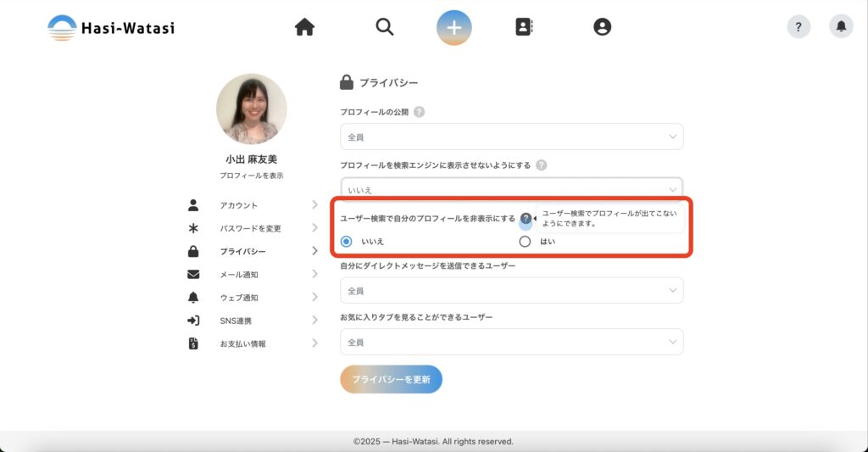Viewport: 868px width, 452px height.
Task: Open the direct message users dropdown
Action: click(511, 291)
